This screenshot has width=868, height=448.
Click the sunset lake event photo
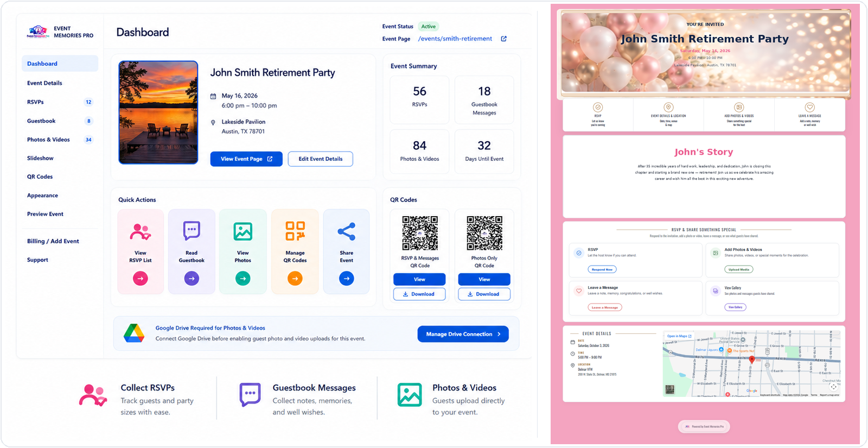click(x=158, y=112)
